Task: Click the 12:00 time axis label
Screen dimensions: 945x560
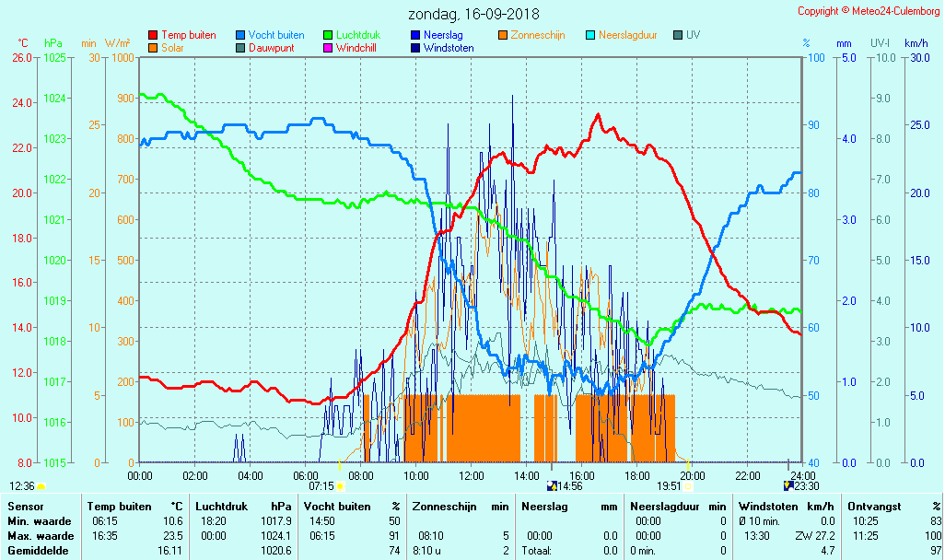Action: pos(472,475)
